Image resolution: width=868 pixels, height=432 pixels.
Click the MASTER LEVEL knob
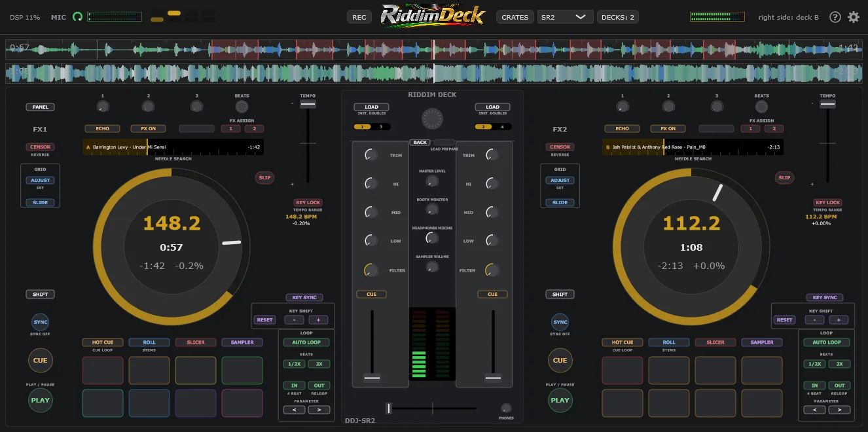(432, 181)
